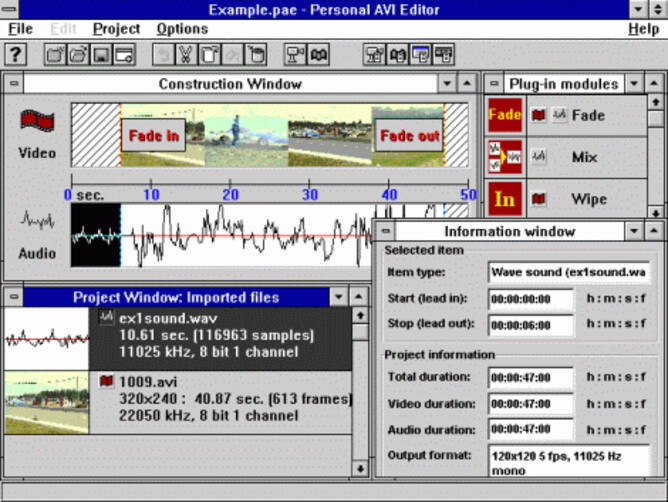Screen dimensions: 668x502
Task: Click the film icon beside Wipe label
Action: [x=538, y=199]
